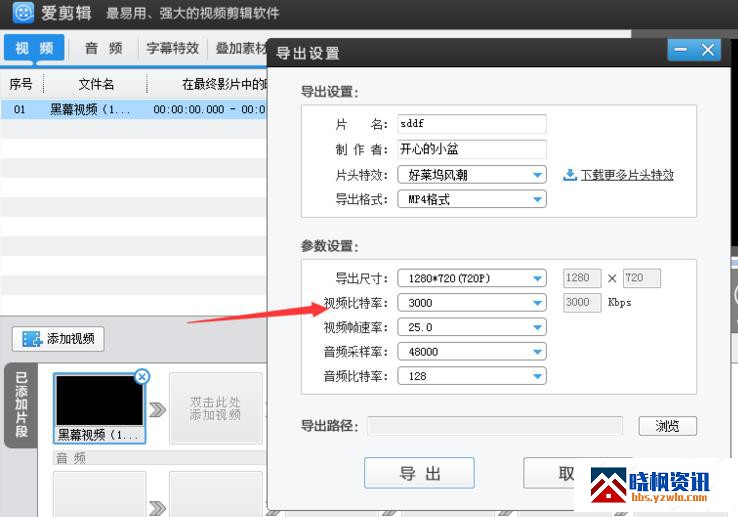Close the 导出设置 dialog
738x517 pixels.
[x=707, y=50]
